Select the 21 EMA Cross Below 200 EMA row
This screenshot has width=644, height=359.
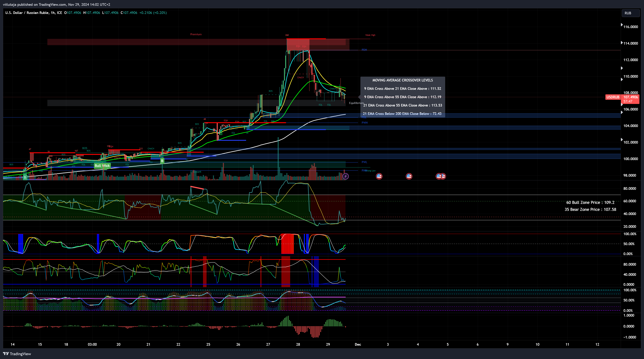tap(402, 113)
